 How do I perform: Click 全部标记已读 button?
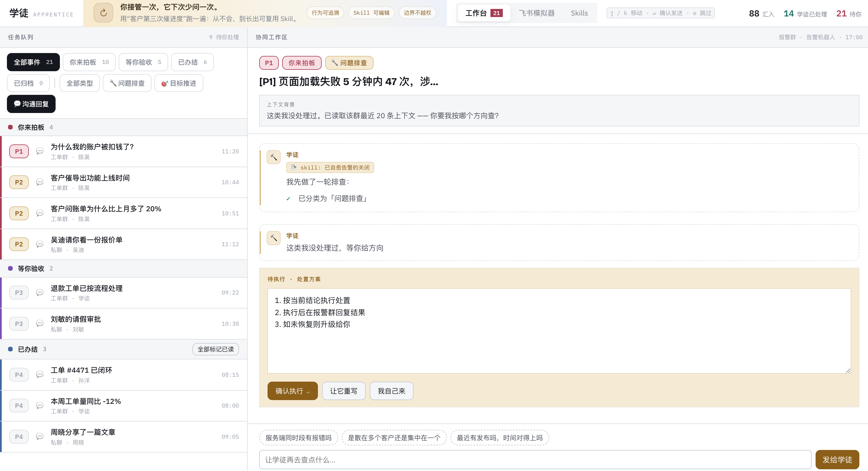215,349
